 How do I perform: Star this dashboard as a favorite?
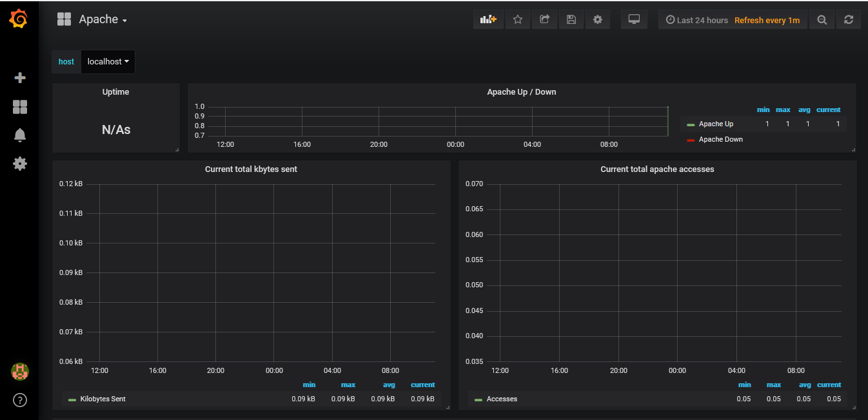517,19
